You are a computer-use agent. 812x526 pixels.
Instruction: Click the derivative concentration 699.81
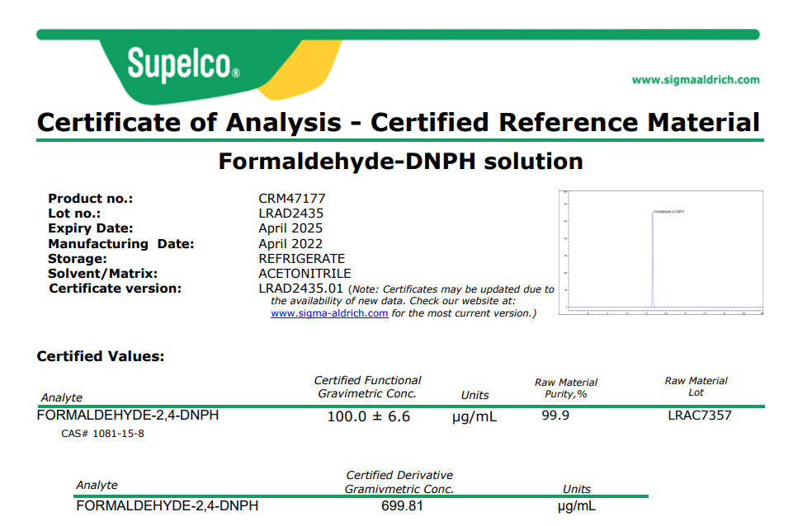pos(402,506)
